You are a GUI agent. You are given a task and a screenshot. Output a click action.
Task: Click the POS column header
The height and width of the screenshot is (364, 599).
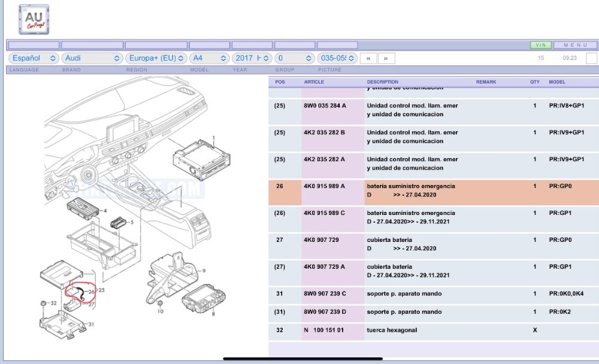pyautogui.click(x=280, y=82)
